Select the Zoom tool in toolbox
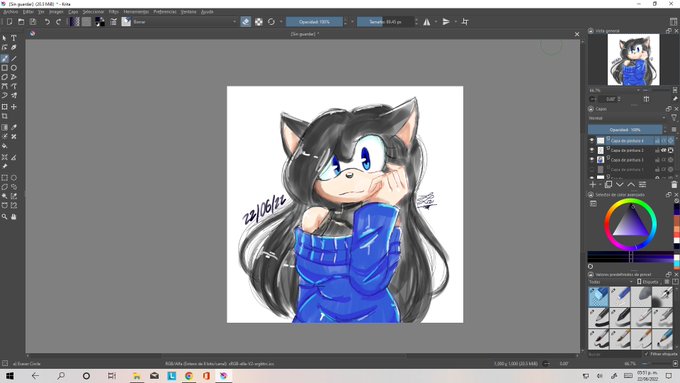Viewport: 680px width, 383px height. [x=4, y=216]
